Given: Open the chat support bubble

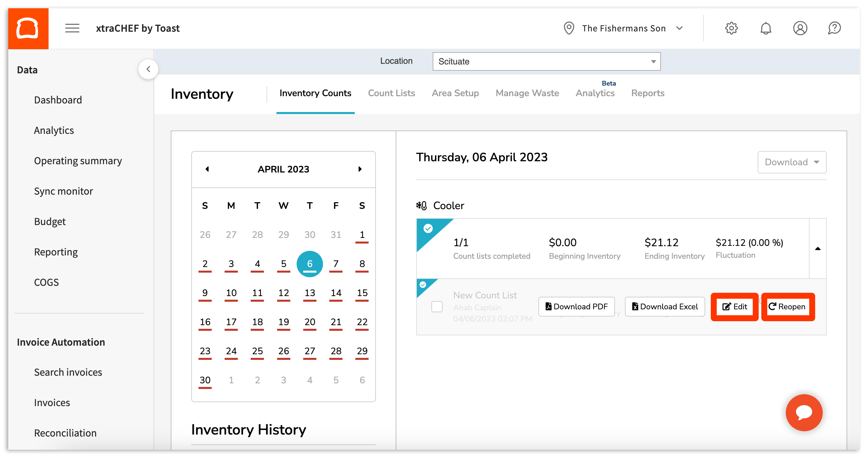Looking at the screenshot, I should click(804, 412).
